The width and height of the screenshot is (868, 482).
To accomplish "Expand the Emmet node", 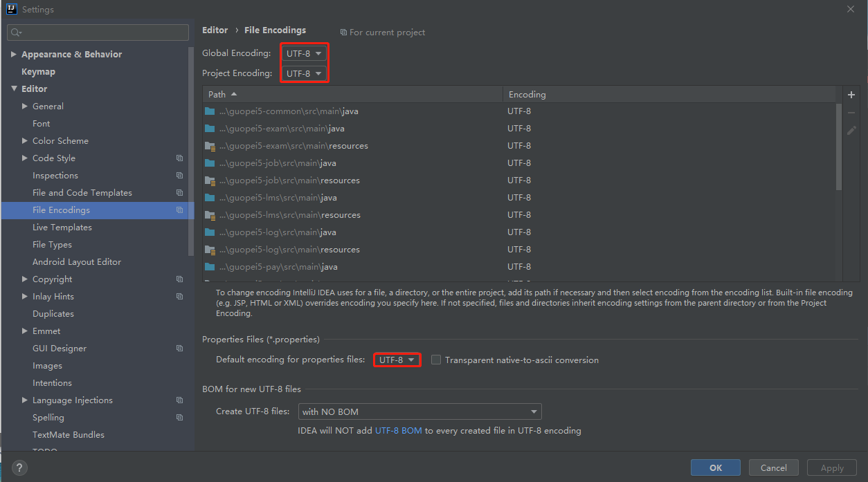I will click(25, 331).
